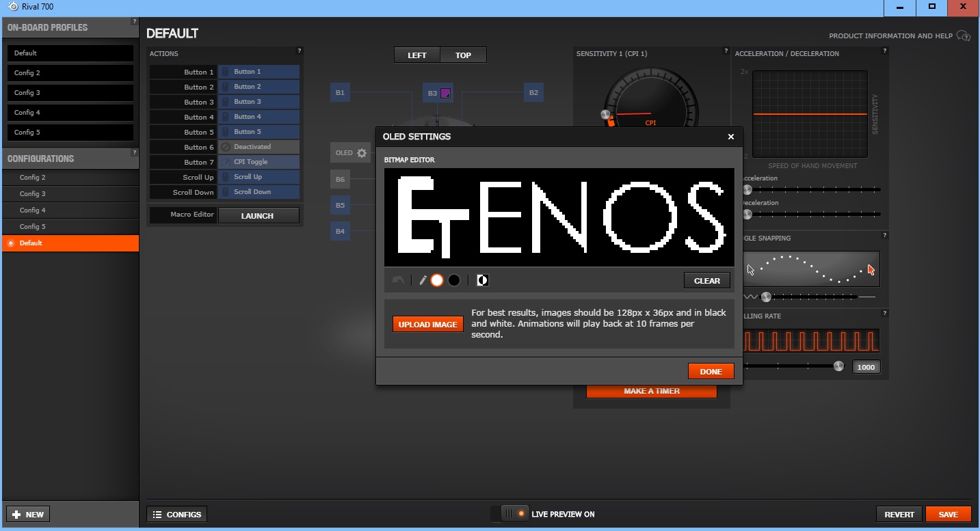Show help for Sensitivity 1 panel
The image size is (980, 531).
click(726, 51)
